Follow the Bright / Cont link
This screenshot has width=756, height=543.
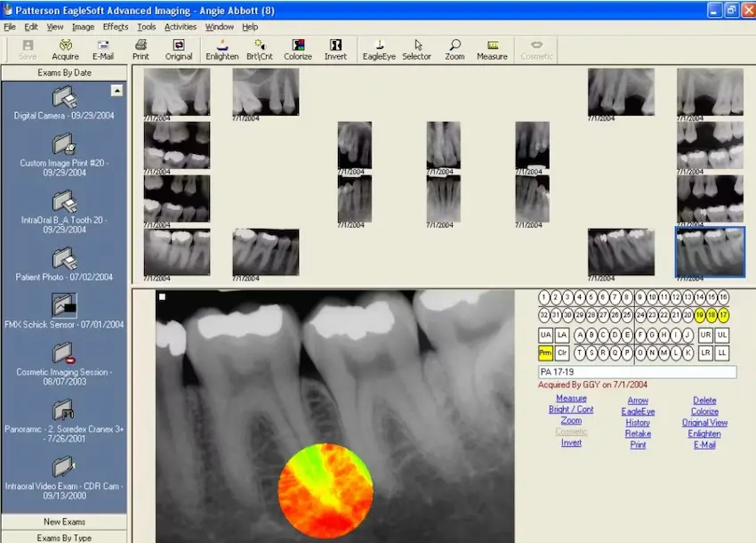coord(570,410)
